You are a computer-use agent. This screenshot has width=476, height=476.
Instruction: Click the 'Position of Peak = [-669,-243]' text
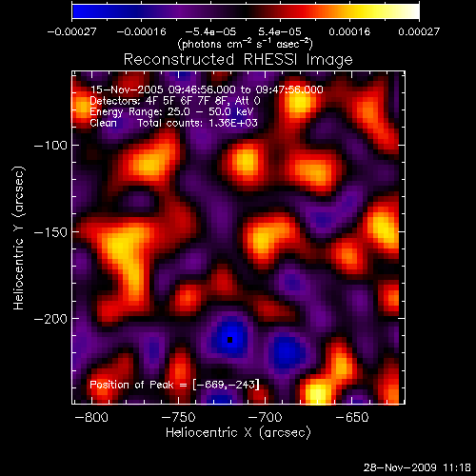coord(174,385)
